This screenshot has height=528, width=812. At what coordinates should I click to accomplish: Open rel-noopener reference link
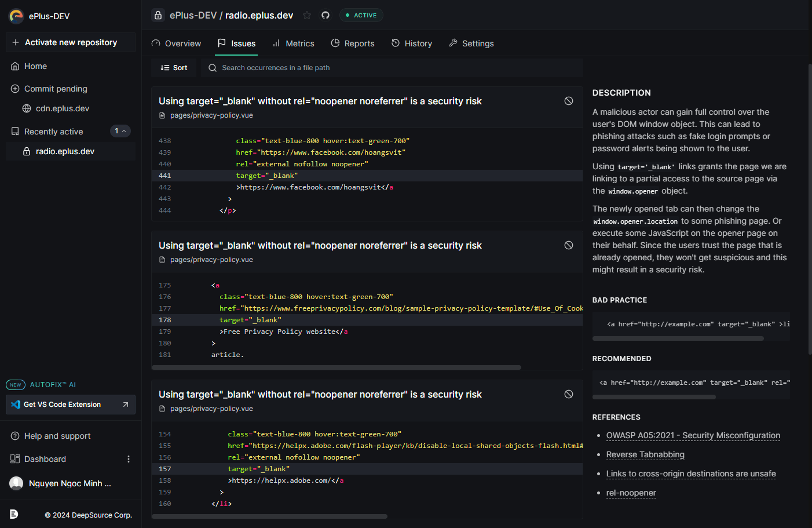point(631,493)
